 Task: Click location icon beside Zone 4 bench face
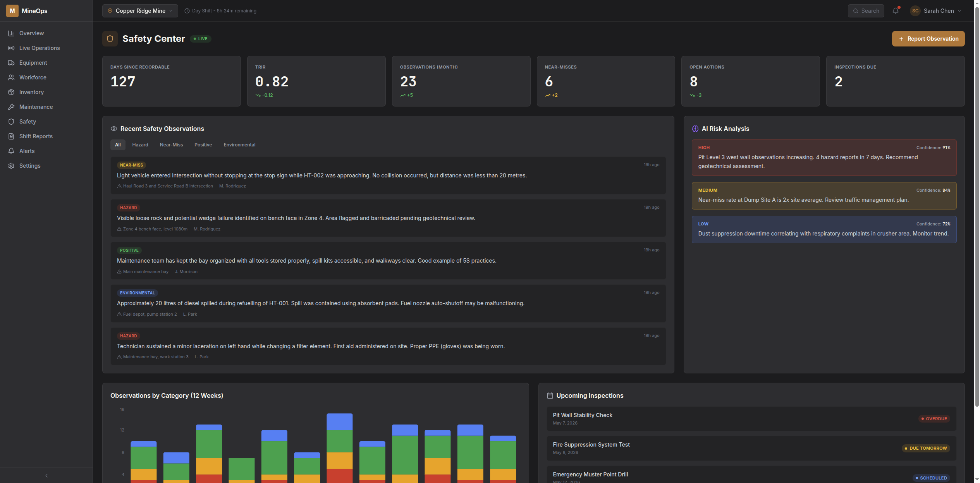click(119, 229)
